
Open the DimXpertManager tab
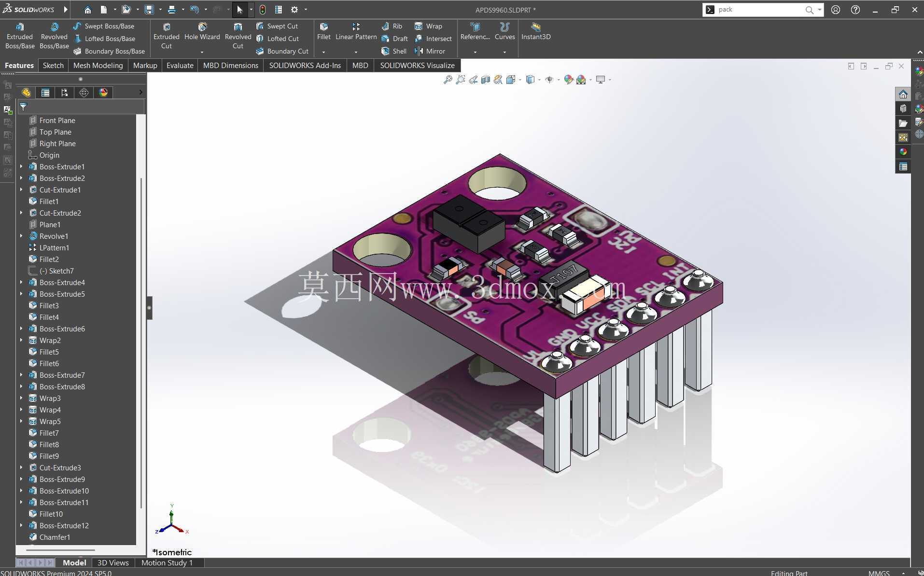[84, 93]
